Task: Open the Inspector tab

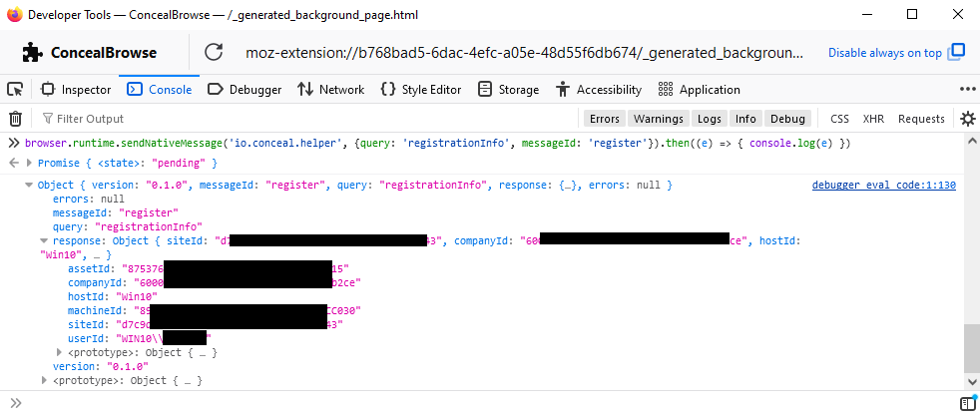Action: (x=76, y=90)
